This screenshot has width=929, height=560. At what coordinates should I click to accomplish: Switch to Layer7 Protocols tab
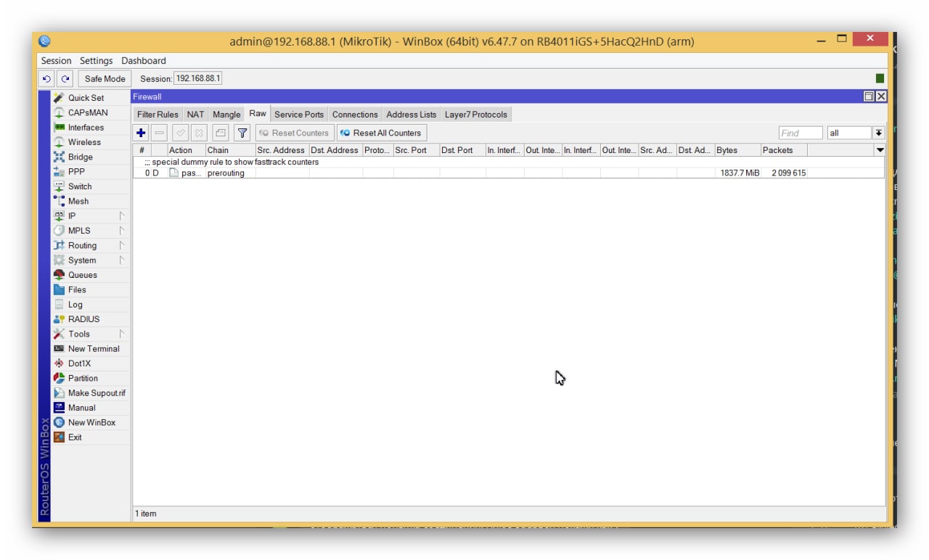(x=476, y=115)
